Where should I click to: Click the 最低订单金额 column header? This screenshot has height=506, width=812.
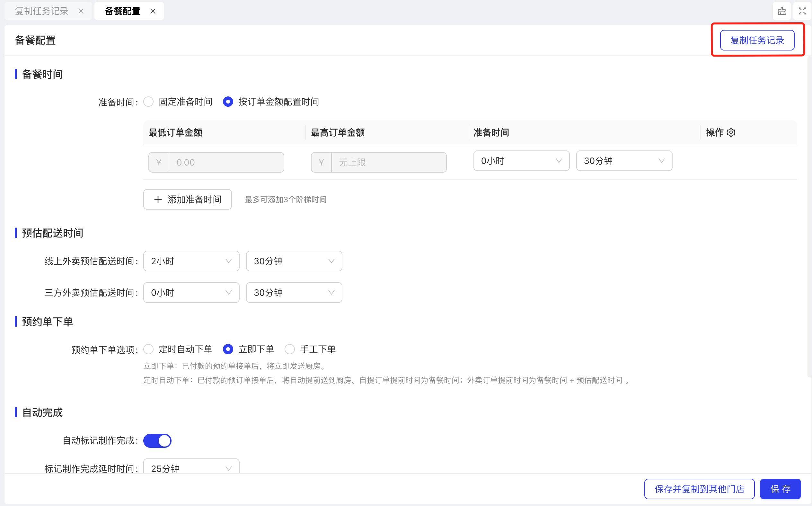tap(175, 132)
